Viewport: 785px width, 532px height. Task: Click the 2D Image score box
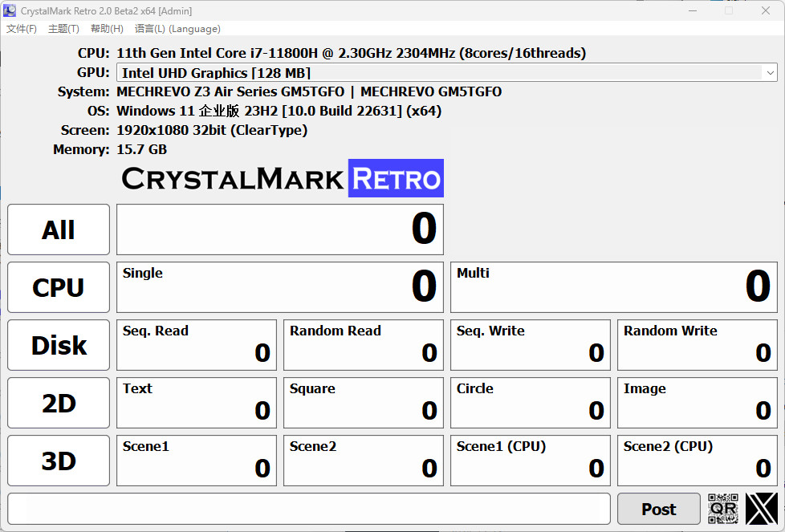click(x=698, y=403)
